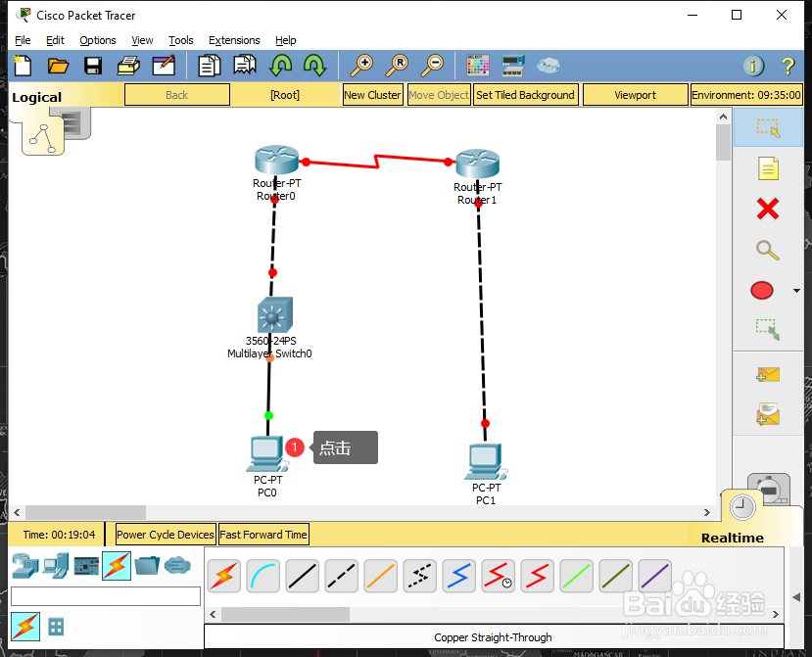
Task: Choose the Resize Shape tool
Action: (768, 329)
